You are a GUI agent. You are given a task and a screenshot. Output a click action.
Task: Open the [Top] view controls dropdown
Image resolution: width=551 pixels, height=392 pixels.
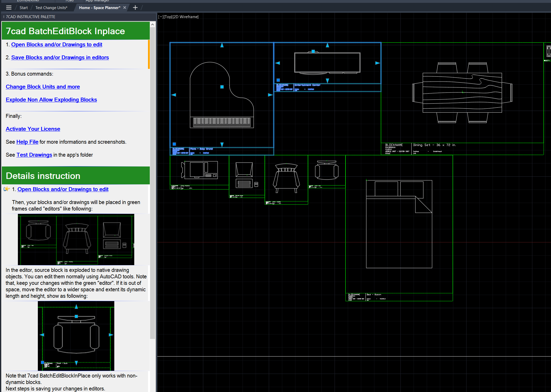tap(168, 17)
